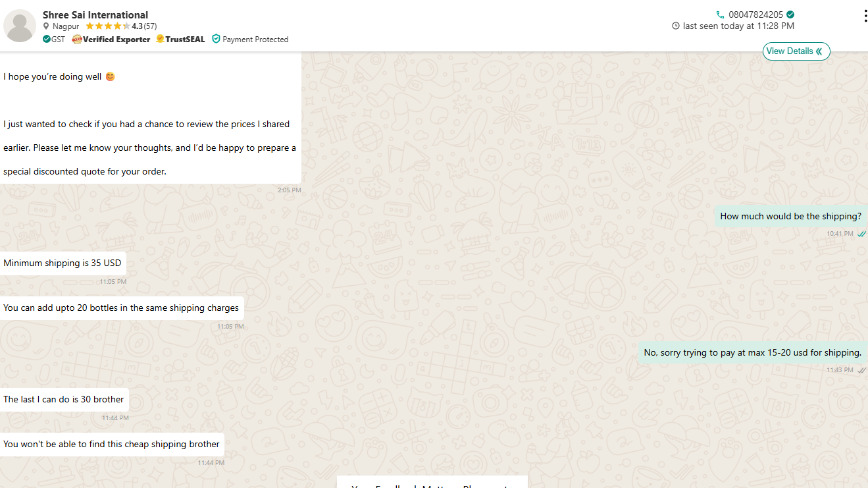Click the seller's profile avatar
This screenshot has height=488, width=868.
coord(20,26)
